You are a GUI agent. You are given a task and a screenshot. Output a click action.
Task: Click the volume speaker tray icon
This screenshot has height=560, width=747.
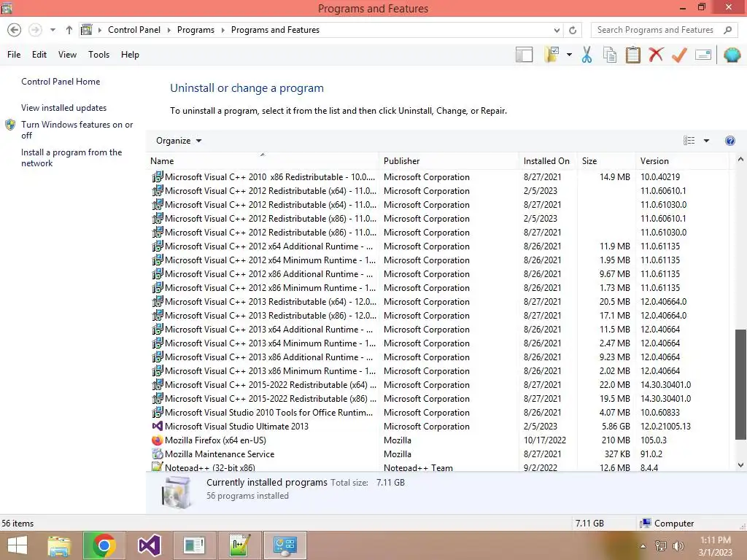(x=678, y=546)
